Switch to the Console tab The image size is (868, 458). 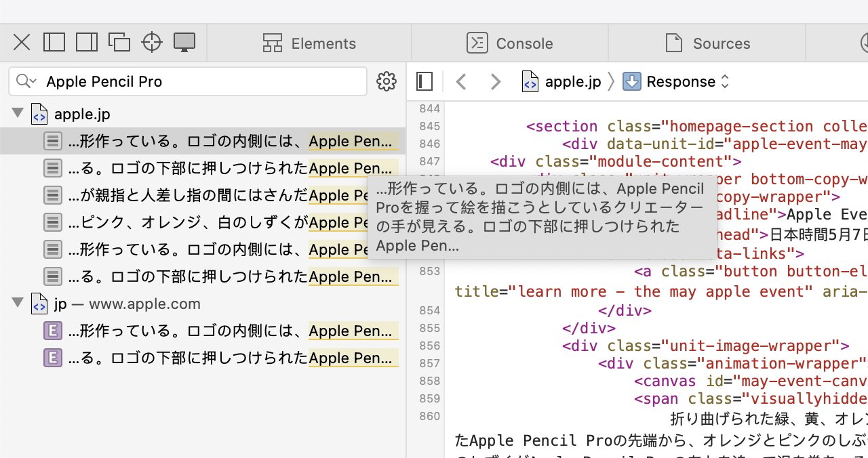[x=510, y=43]
